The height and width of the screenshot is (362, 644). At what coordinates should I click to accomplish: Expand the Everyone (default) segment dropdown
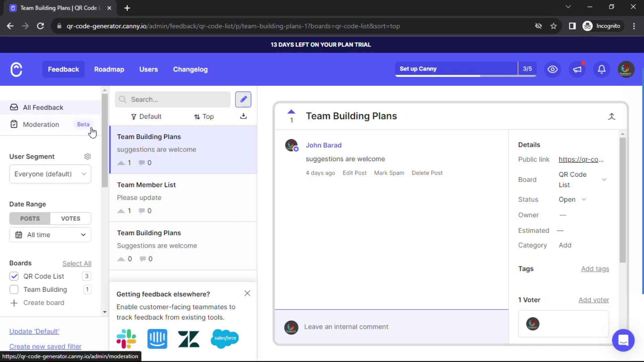(50, 174)
